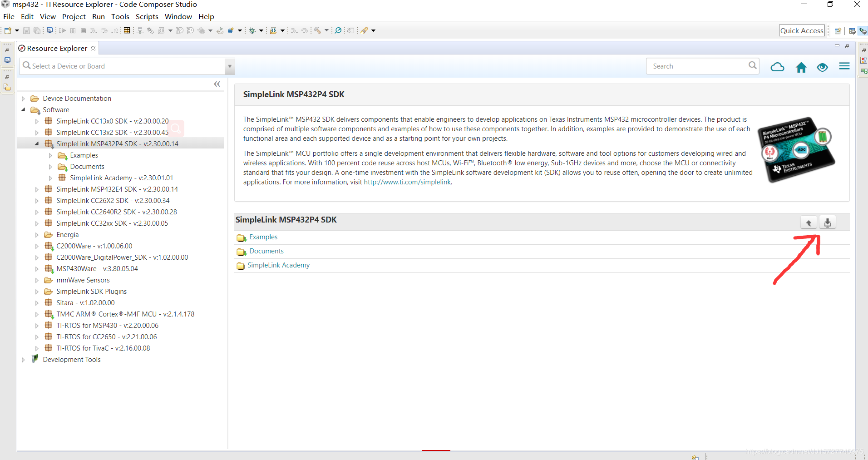
Task: Expand the Development Tools node
Action: (24, 360)
